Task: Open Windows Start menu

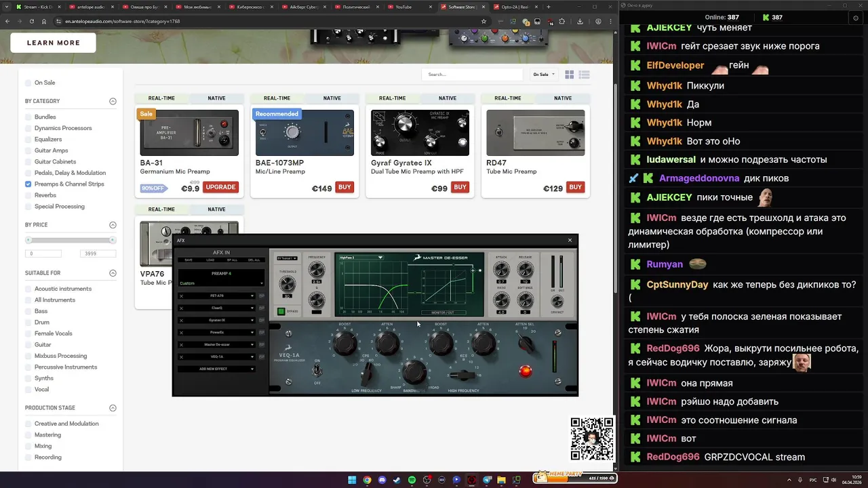Action: [x=352, y=480]
